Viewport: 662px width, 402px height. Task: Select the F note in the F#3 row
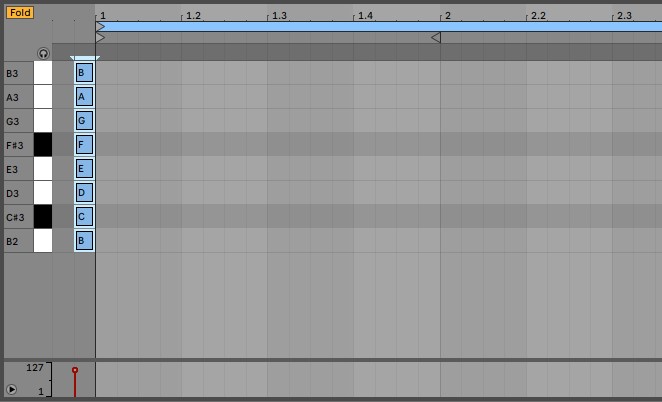[x=84, y=145]
